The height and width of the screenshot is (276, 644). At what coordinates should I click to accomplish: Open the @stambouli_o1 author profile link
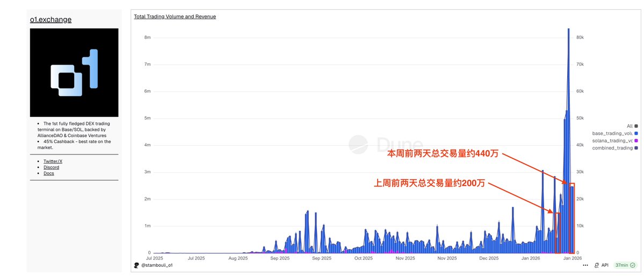pos(157,265)
